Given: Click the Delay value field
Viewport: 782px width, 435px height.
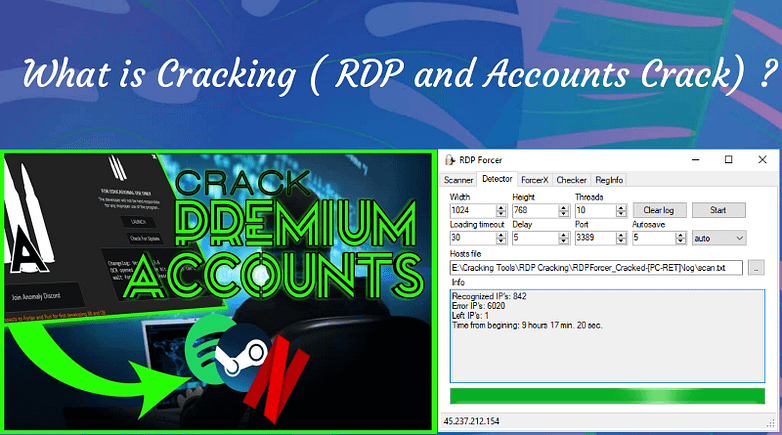Looking at the screenshot, I should coord(535,238).
